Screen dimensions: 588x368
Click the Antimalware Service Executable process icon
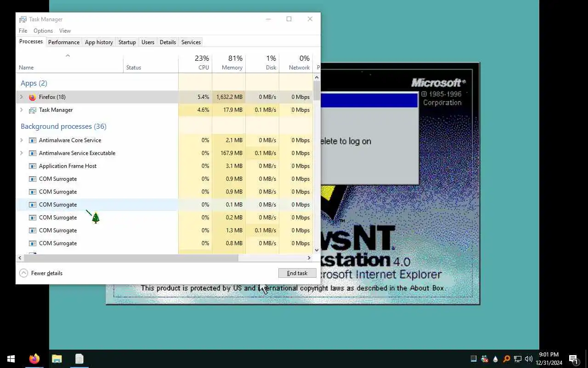pos(32,153)
